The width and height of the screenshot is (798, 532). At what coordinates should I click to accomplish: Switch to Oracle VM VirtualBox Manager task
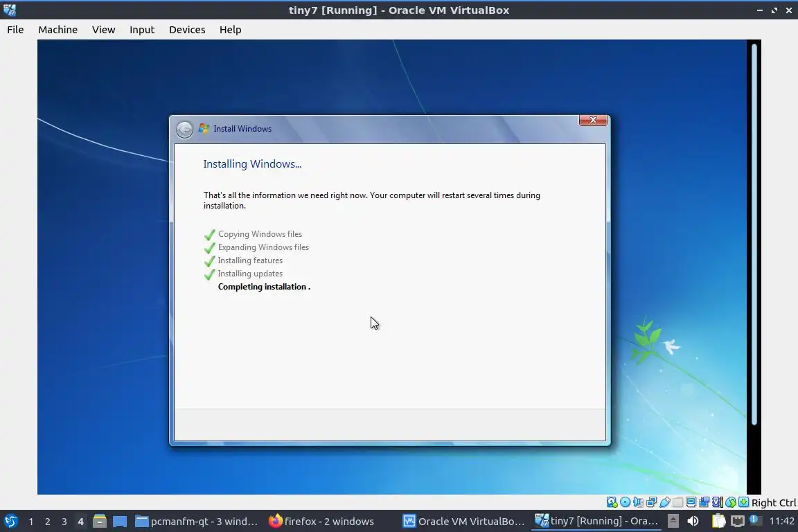pyautogui.click(x=463, y=522)
